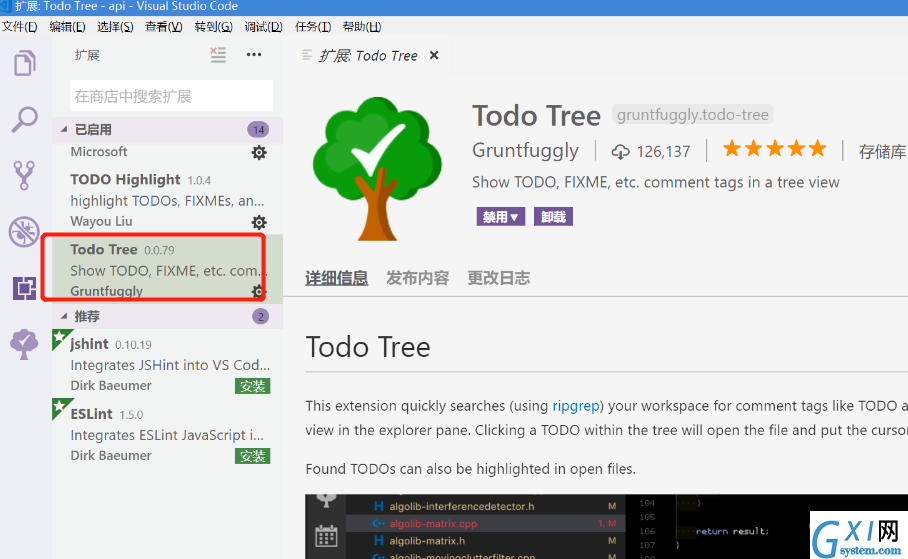Image resolution: width=908 pixels, height=559 pixels.
Task: Click the VS Code title bar icon
Action: point(5,6)
